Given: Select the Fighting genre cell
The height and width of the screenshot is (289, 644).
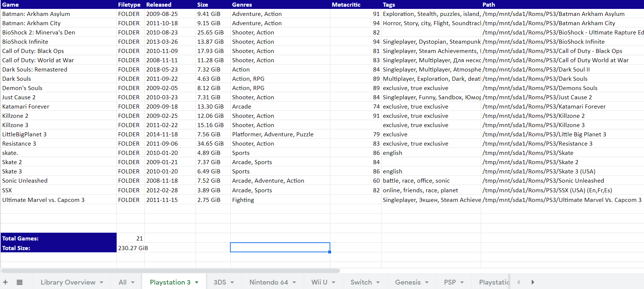Looking at the screenshot, I should pos(280,200).
